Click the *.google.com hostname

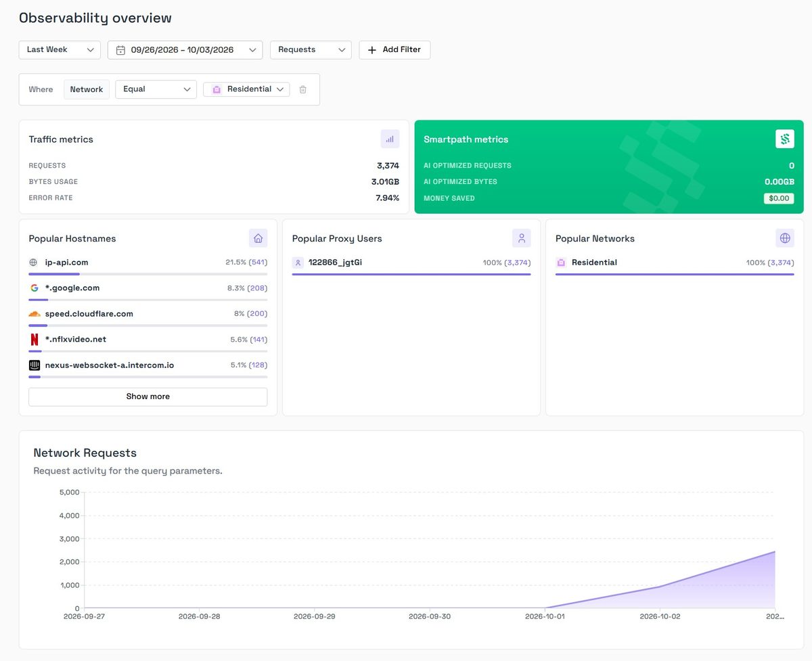pyautogui.click(x=72, y=288)
